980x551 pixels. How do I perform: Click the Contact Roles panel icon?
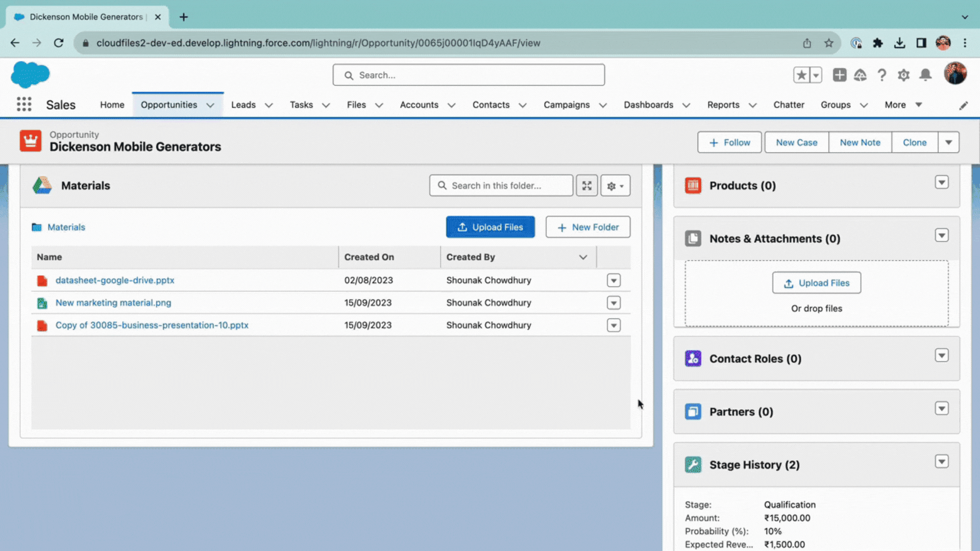click(693, 359)
